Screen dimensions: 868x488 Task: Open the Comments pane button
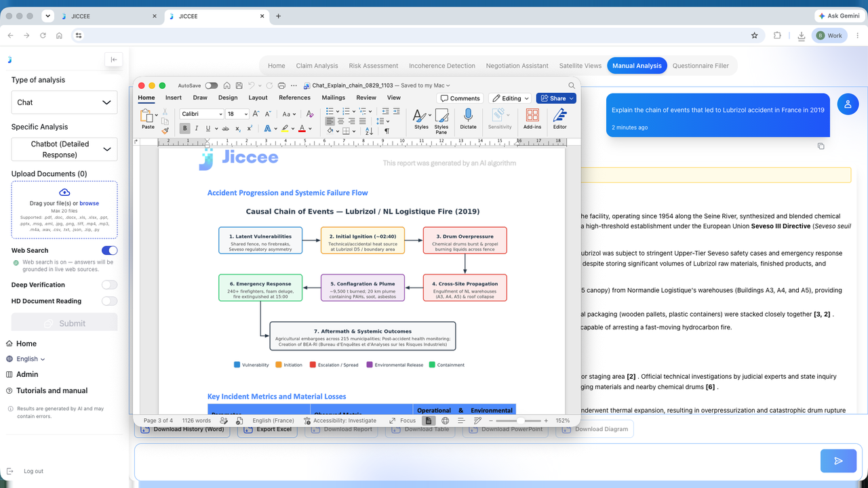pyautogui.click(x=460, y=98)
